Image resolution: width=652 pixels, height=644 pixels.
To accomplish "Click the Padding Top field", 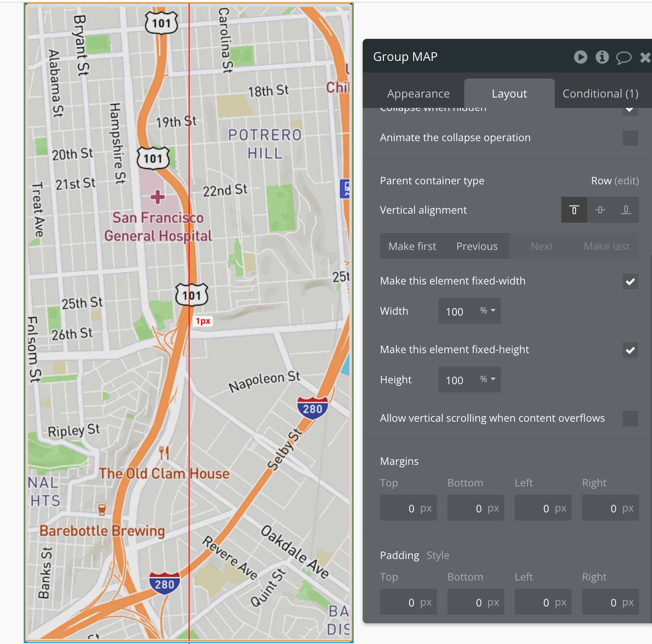I will tap(408, 602).
